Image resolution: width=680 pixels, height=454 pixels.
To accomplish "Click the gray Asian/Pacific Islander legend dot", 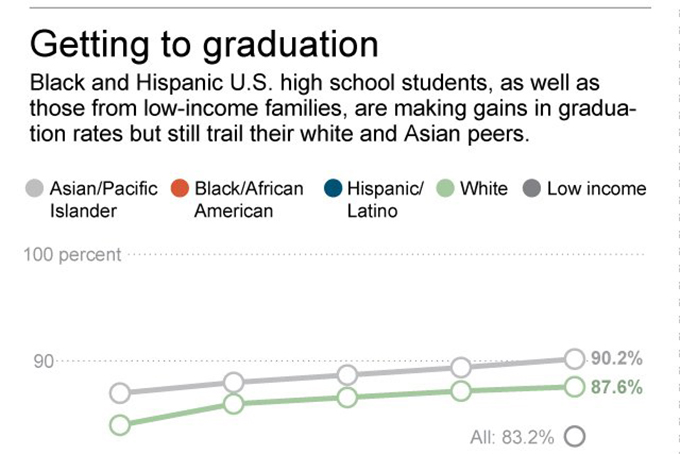I will (35, 188).
